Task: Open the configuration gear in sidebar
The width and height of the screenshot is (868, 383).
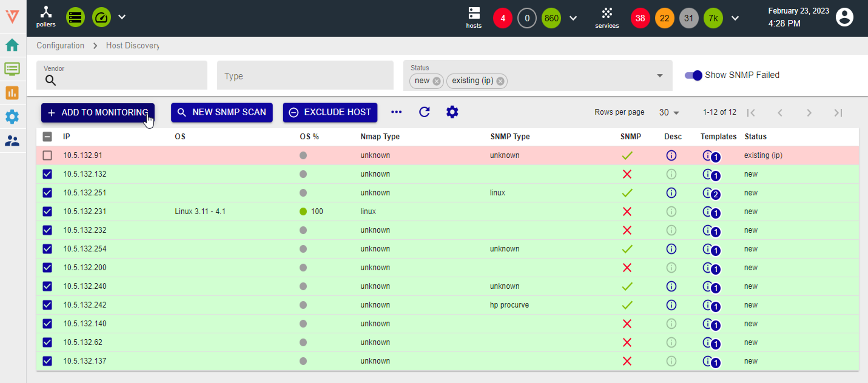Action: [x=12, y=117]
